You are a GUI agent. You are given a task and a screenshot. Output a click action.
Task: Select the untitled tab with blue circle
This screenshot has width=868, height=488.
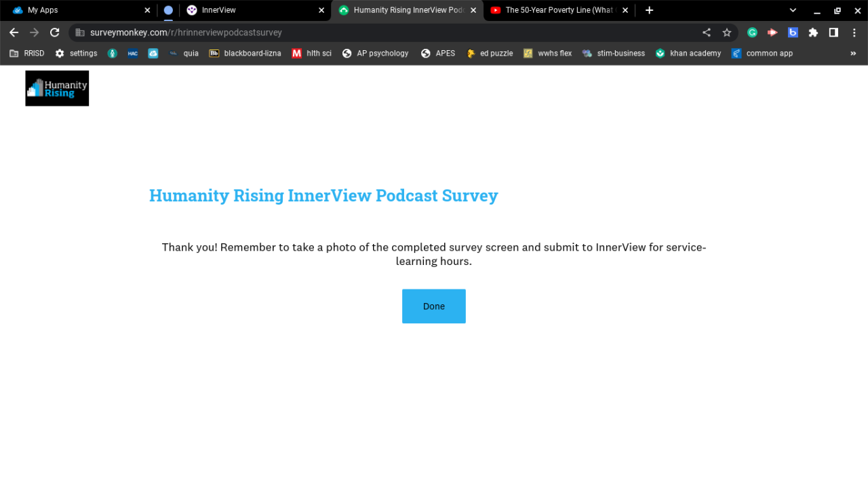point(168,10)
